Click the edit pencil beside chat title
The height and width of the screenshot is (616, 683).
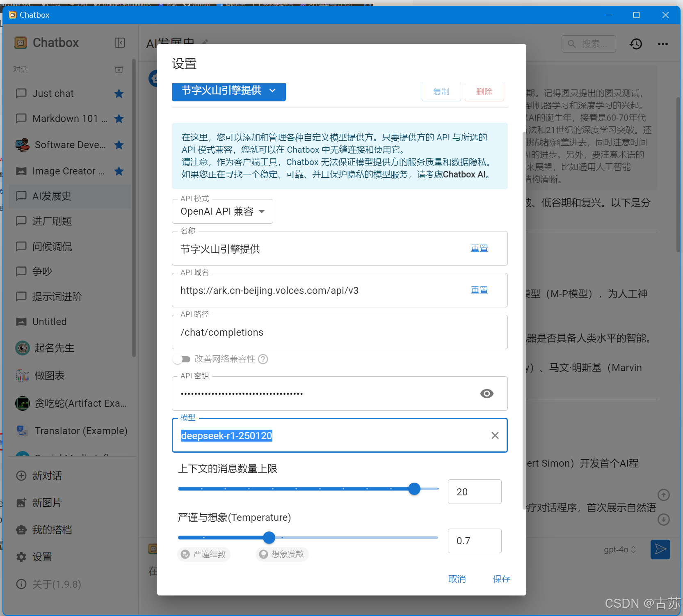coord(205,42)
